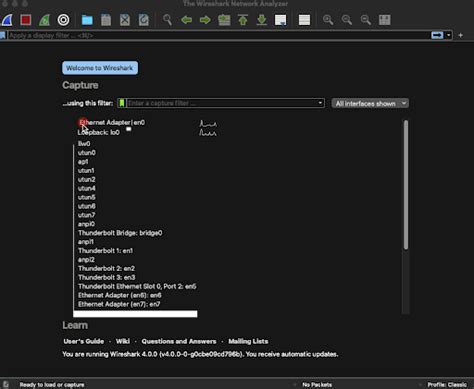Select utun0 interface row
This screenshot has height=389, width=474.
87,153
